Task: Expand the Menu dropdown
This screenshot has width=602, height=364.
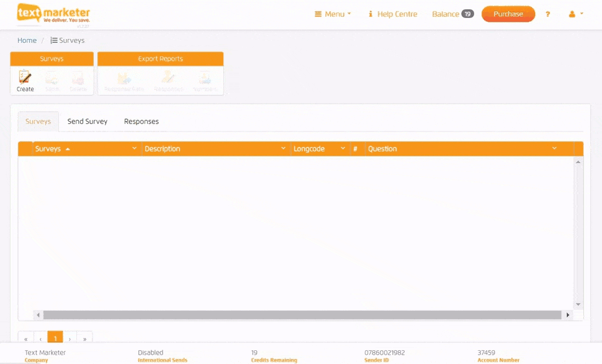Action: 333,14
